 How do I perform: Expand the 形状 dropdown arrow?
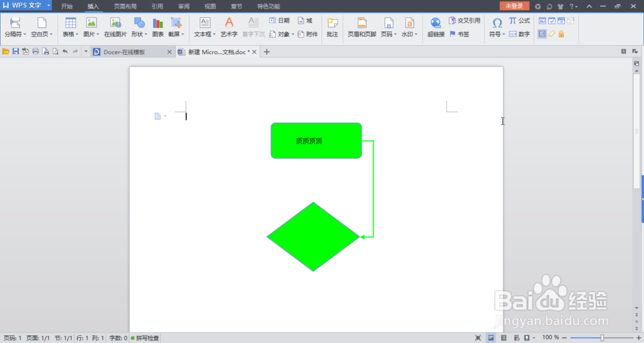click(x=146, y=35)
